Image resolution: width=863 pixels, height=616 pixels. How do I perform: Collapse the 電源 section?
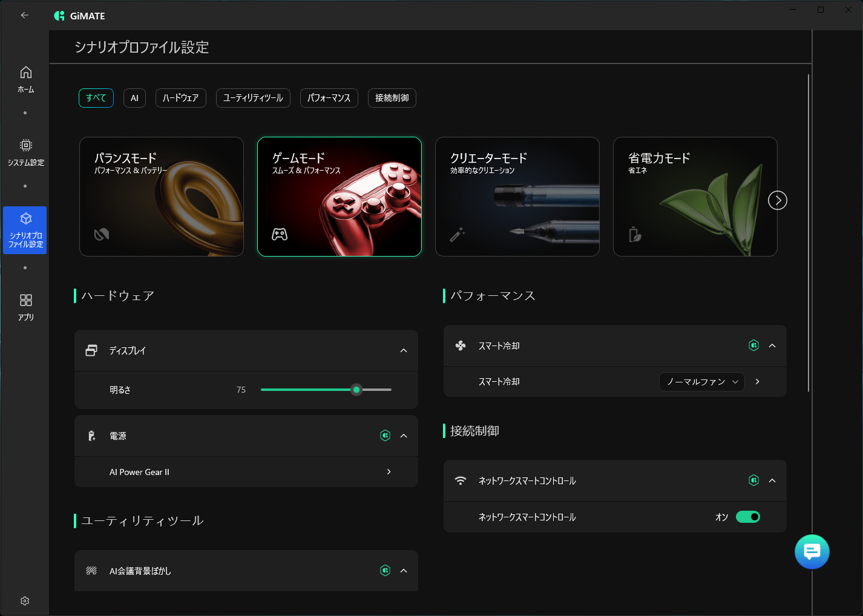tap(404, 436)
